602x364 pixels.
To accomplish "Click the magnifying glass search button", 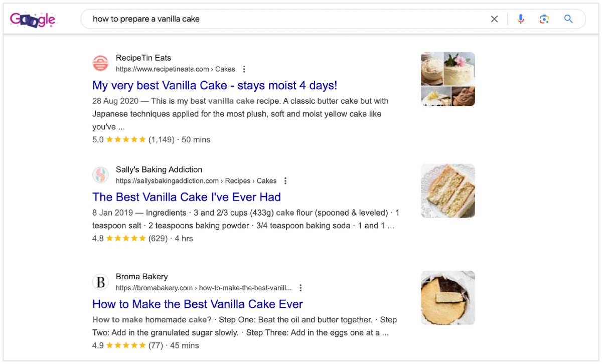I will pyautogui.click(x=568, y=19).
